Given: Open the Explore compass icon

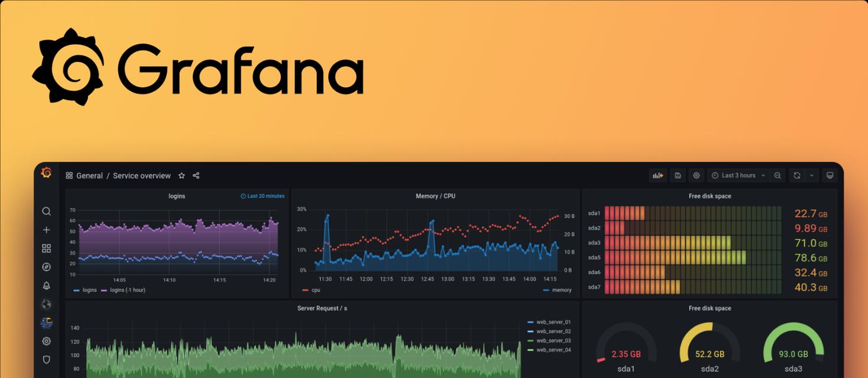Looking at the screenshot, I should pyautogui.click(x=46, y=267).
